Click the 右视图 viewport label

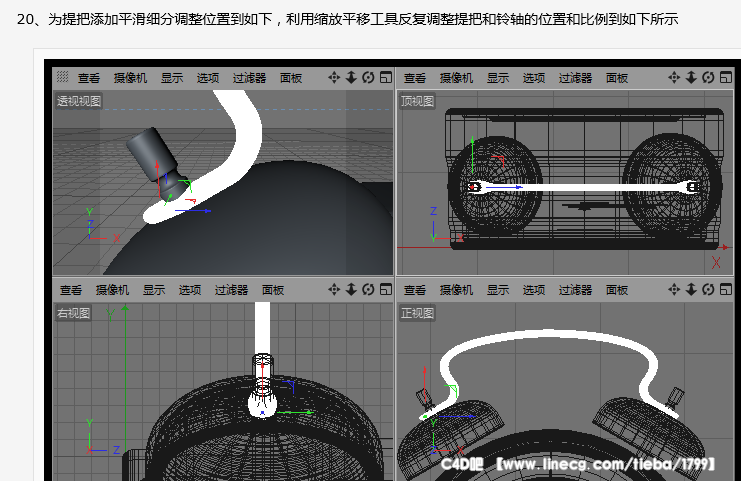[73, 313]
